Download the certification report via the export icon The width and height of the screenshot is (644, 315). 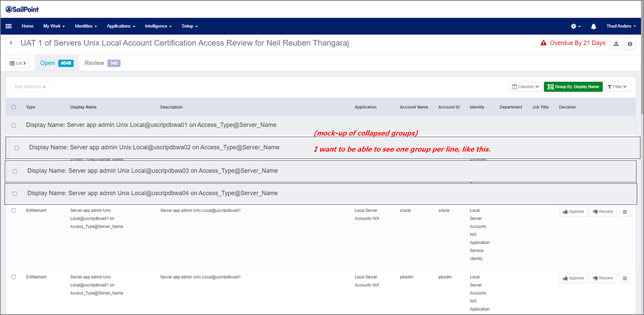(616, 44)
